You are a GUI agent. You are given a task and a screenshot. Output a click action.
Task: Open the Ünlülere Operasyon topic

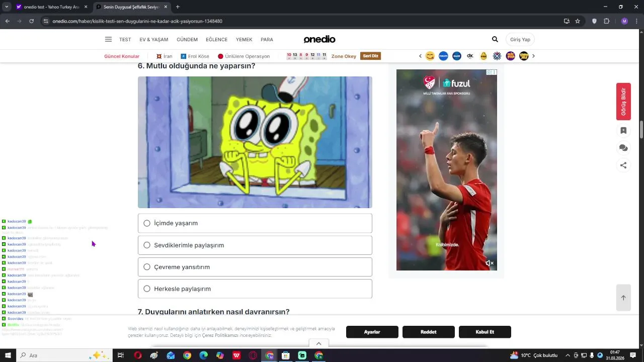(x=244, y=56)
